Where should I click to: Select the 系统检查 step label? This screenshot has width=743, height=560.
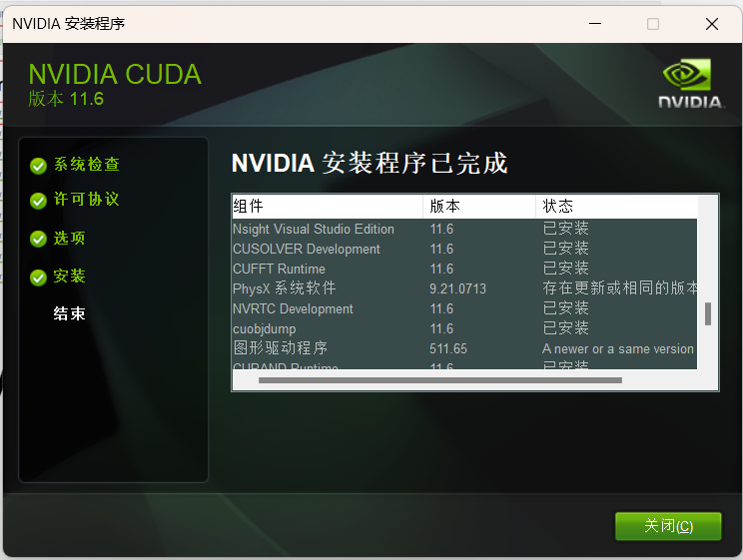click(x=87, y=165)
